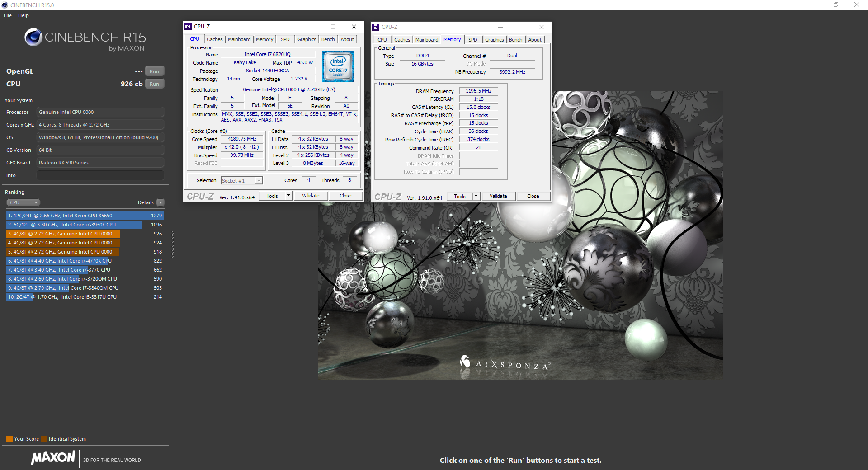Click the vertical panel splitter grip handle
Screen dimensions: 868x470
tap(173, 244)
